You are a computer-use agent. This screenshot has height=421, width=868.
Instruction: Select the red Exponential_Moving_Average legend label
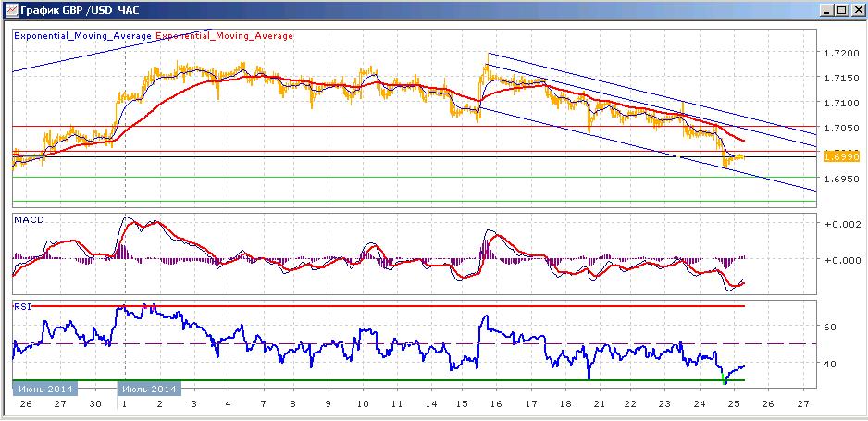click(225, 36)
